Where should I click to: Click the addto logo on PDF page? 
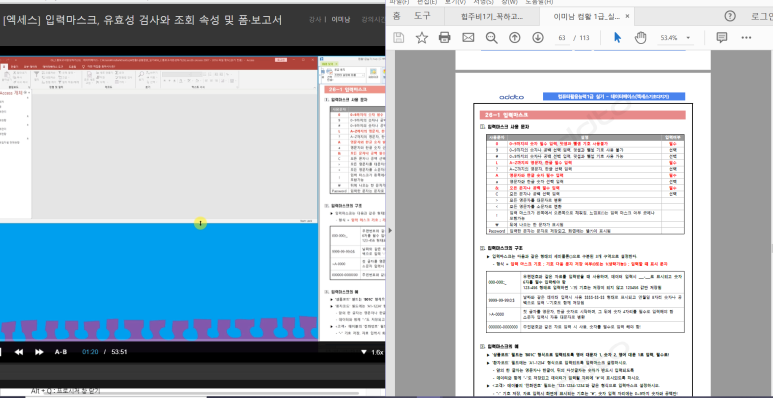(x=511, y=97)
